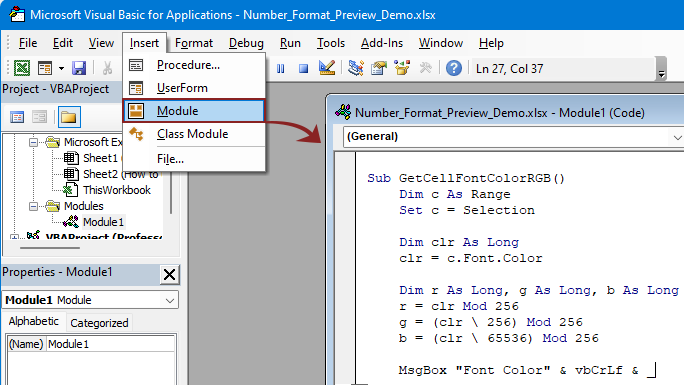Click the Ln 27, Col 37 position indicator
684x385 pixels.
coord(509,69)
